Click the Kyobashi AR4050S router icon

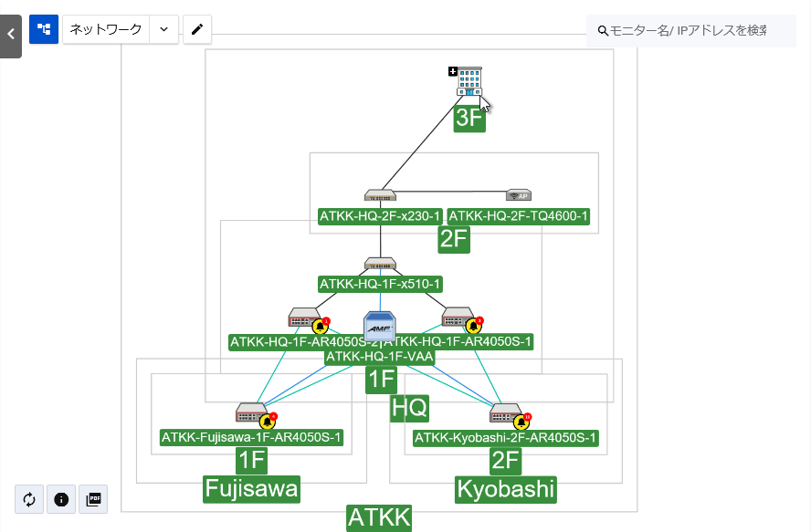pos(505,413)
